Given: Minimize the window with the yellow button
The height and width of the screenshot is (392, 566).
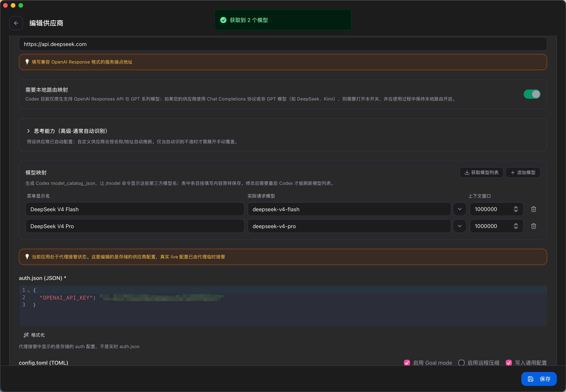Looking at the screenshot, I should pyautogui.click(x=13, y=5).
